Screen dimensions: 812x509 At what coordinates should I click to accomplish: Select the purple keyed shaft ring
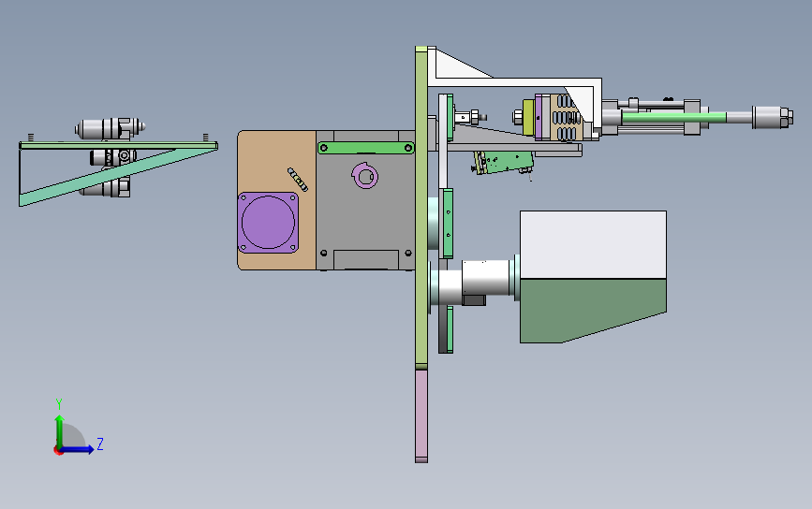365,176
